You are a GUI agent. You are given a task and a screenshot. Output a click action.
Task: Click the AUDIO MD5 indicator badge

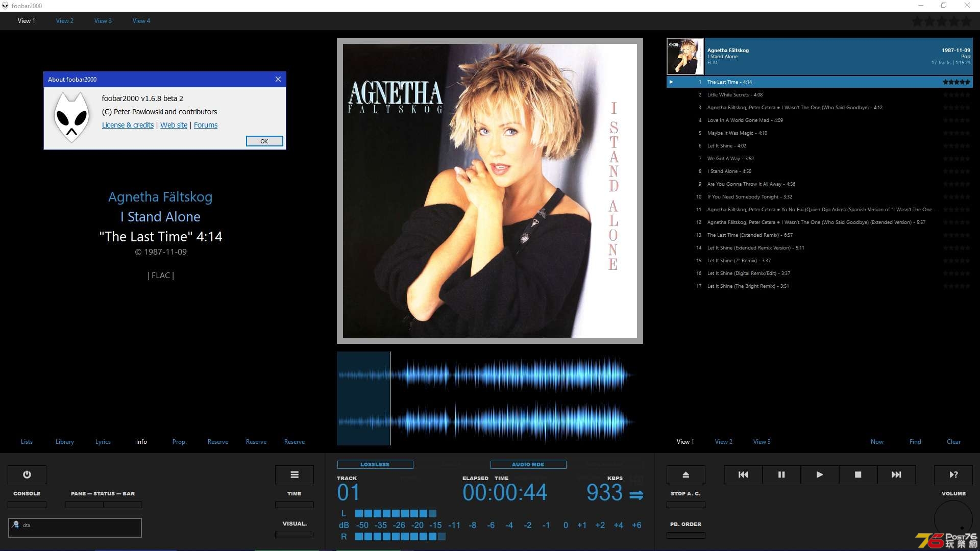(x=528, y=465)
